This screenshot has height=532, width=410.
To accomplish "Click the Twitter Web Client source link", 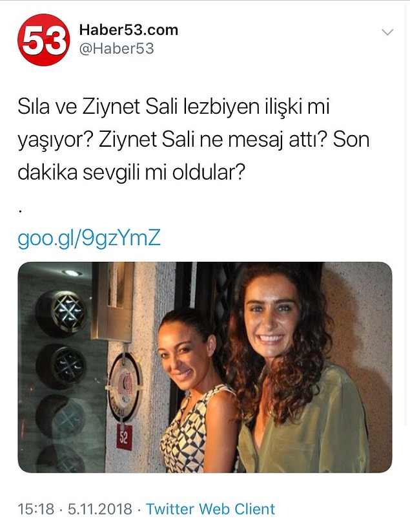I will point(210,509).
